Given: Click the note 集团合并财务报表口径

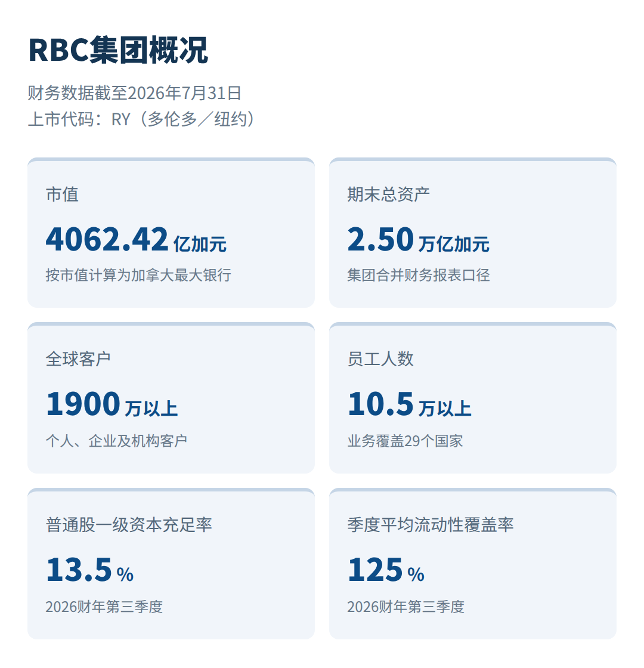Looking at the screenshot, I should [418, 275].
